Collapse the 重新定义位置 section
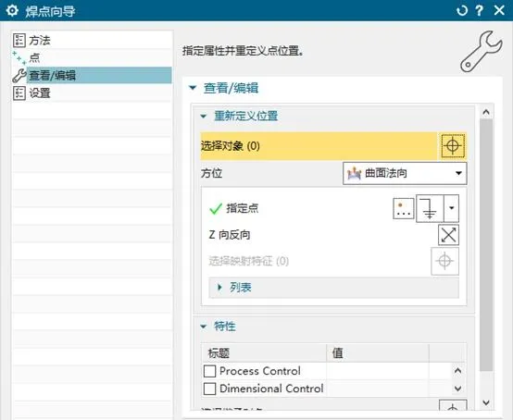This screenshot has height=420, width=513. [x=204, y=116]
